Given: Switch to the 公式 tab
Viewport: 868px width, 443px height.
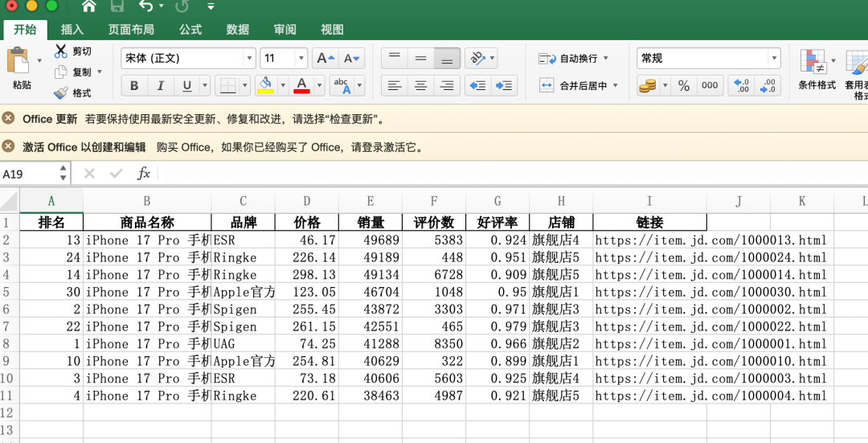Looking at the screenshot, I should click(x=190, y=30).
